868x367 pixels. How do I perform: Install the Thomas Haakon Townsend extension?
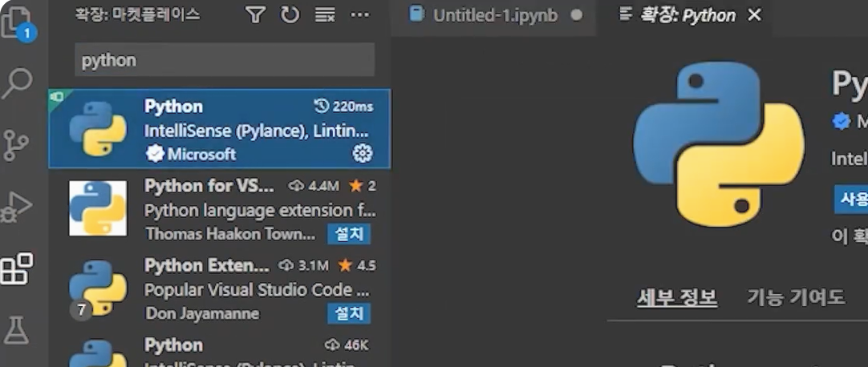[349, 234]
